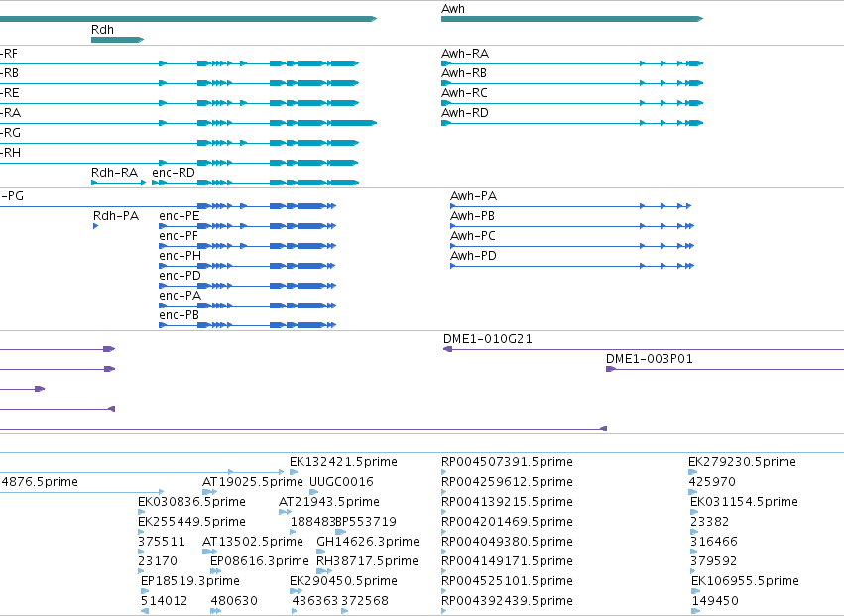This screenshot has height=616, width=844.
Task: Click the 425970 feature label
Action: [x=712, y=482]
